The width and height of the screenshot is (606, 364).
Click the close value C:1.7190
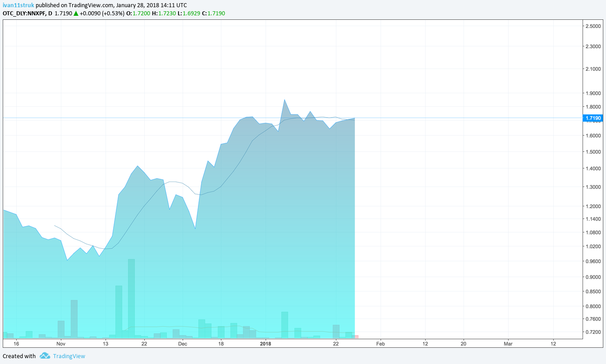point(213,13)
